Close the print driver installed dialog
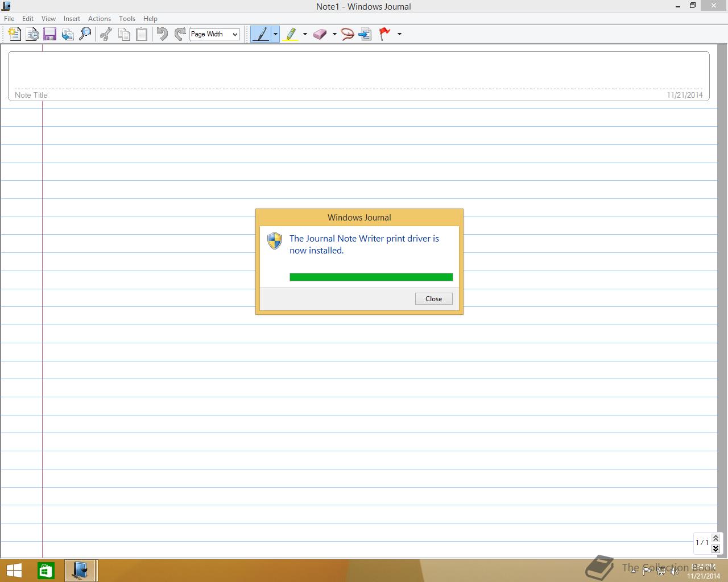 click(x=434, y=299)
